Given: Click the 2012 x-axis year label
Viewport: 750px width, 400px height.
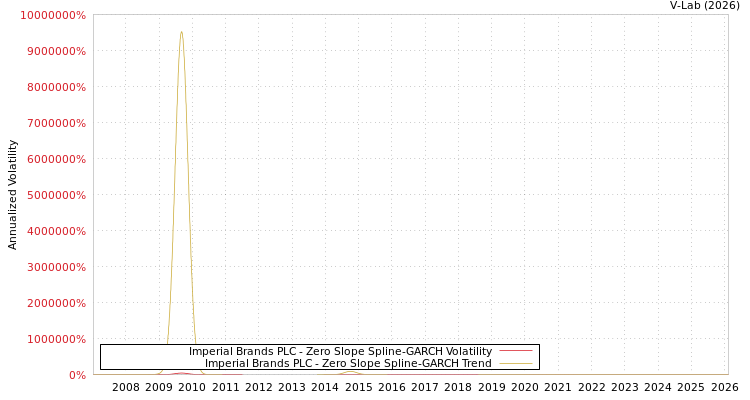Looking at the screenshot, I should point(259,388).
